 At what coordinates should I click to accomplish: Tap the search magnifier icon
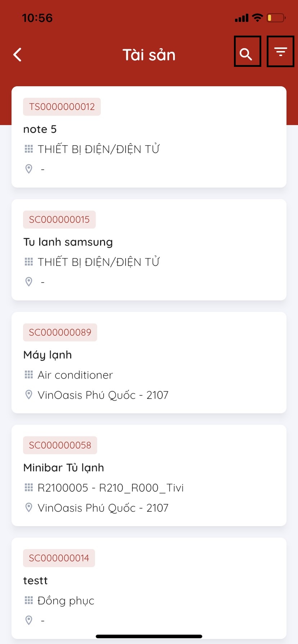coord(247,51)
